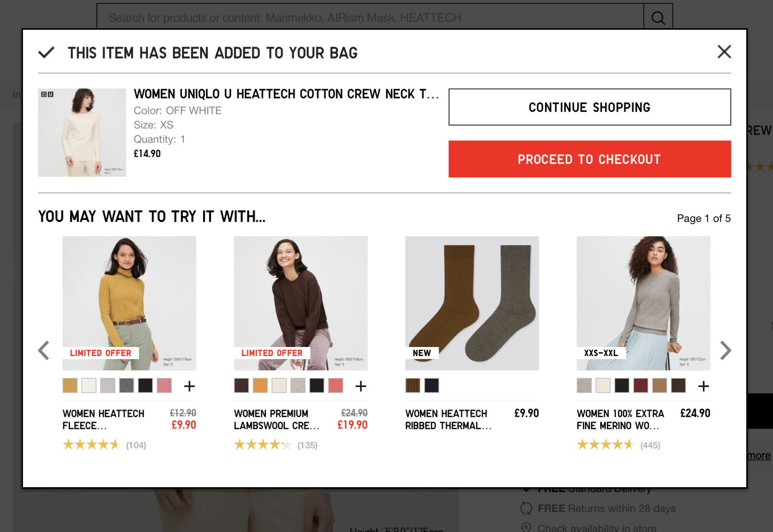Click the plus icon on the lambswool crew sweater
This screenshot has height=532, width=773.
point(360,386)
